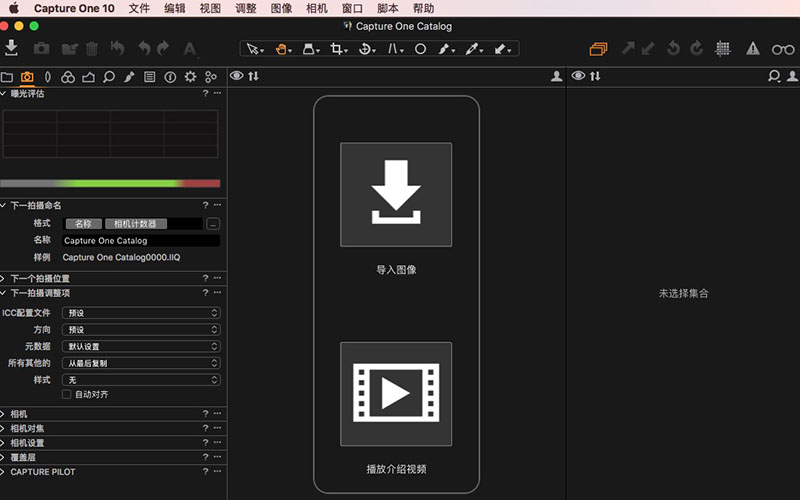
Task: Click the Apply adjustments down arrow icon
Action: coord(648,48)
